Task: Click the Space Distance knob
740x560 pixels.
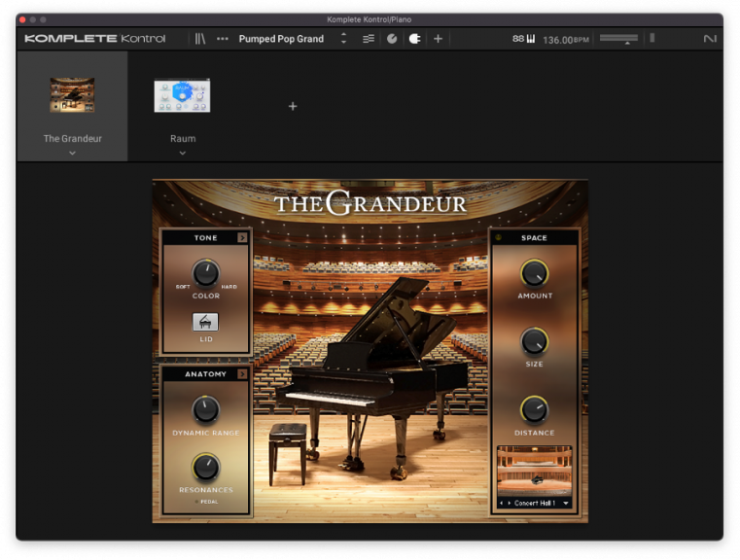Action: pyautogui.click(x=534, y=409)
